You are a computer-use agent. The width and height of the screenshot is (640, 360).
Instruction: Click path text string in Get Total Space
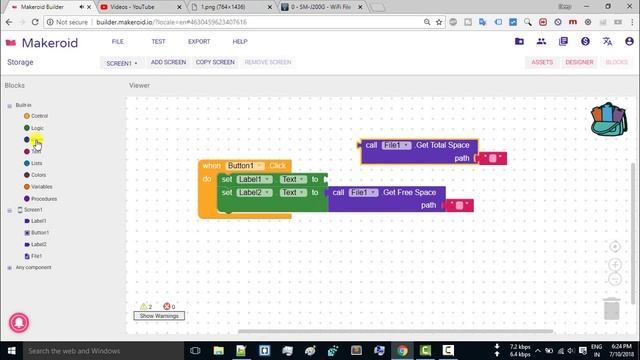(x=493, y=158)
